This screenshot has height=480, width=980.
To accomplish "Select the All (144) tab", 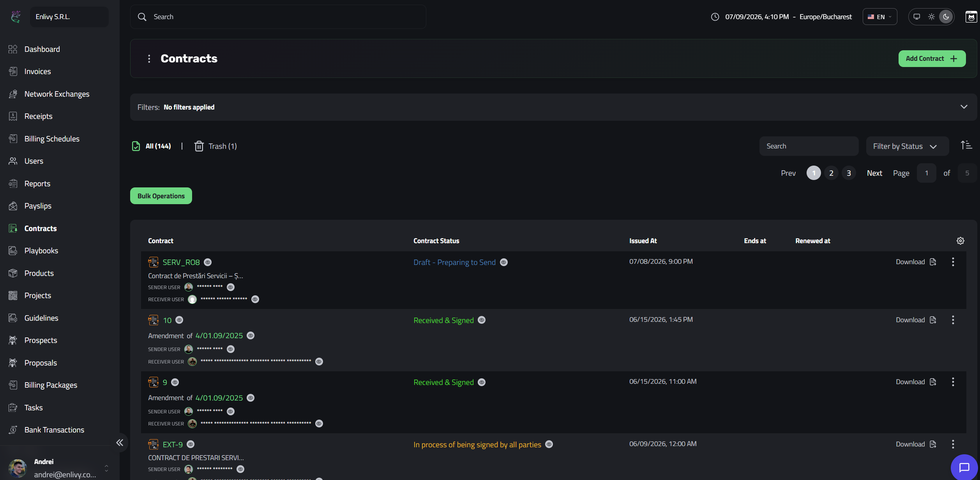I will pyautogui.click(x=152, y=146).
